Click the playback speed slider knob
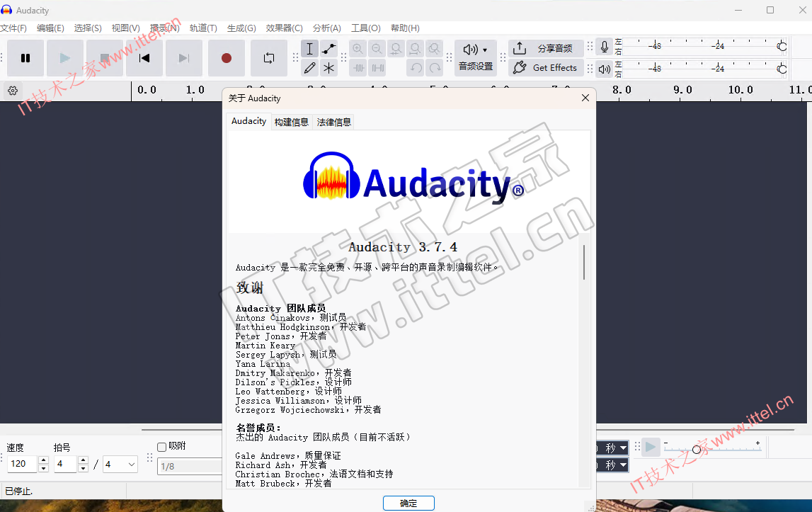Viewport: 812px width, 512px height. point(697,449)
